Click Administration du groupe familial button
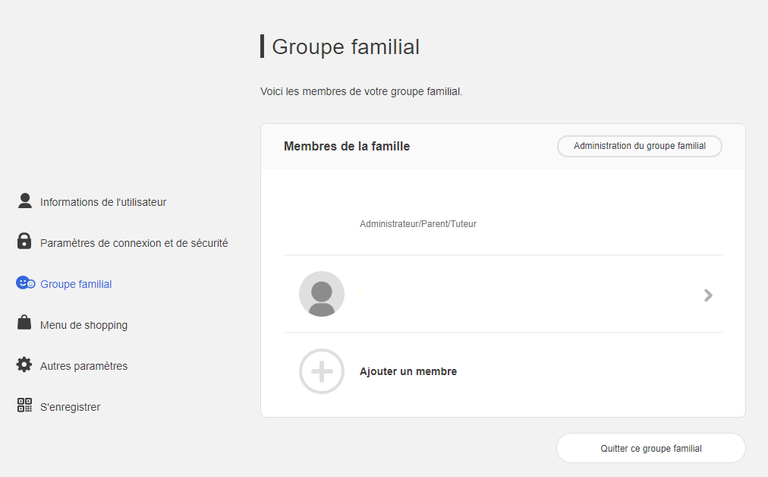 [x=639, y=146]
